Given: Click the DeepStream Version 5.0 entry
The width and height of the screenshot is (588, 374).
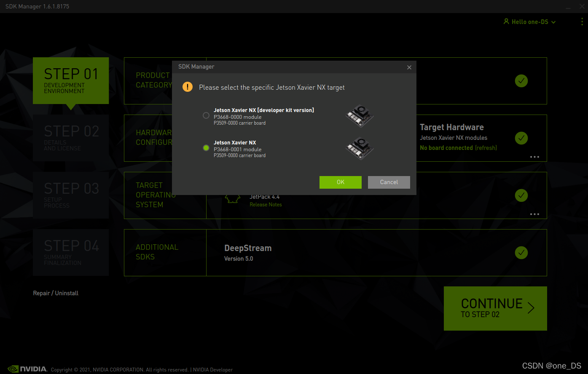Looking at the screenshot, I should 248,253.
